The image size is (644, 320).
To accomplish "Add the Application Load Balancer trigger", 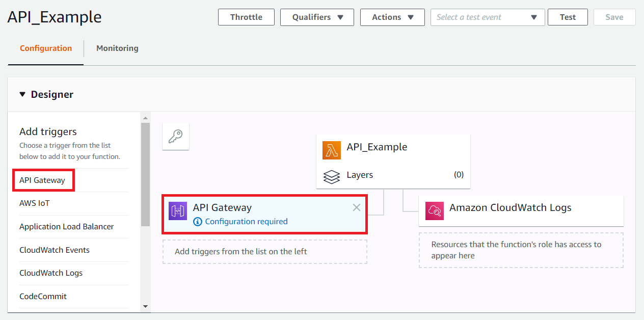I will (67, 227).
